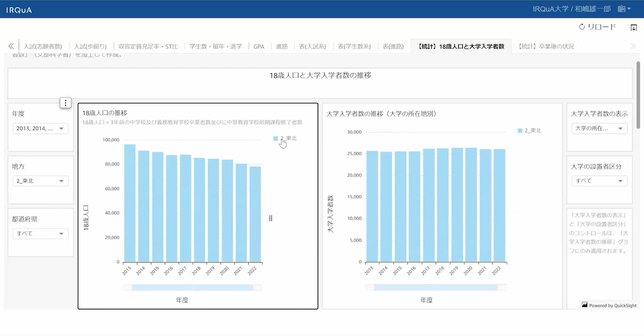Open the 年度 dropdown filter
Viewport: 644px width, 336px height.
pyautogui.click(x=40, y=129)
